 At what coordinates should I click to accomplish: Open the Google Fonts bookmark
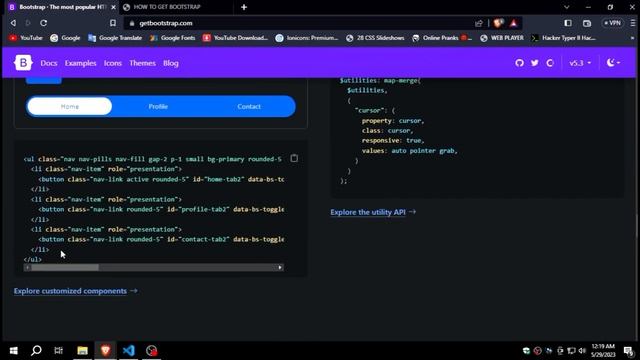[173, 38]
